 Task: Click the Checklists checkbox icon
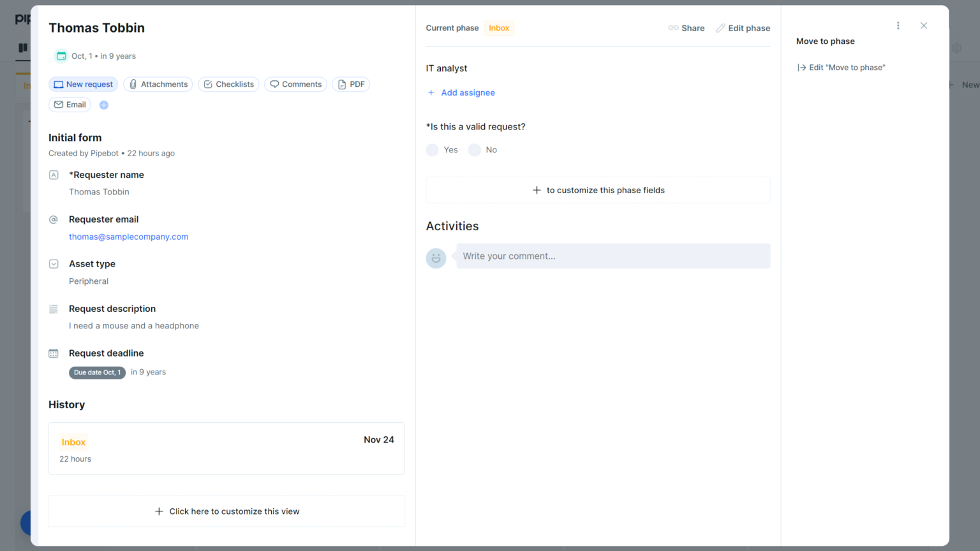click(x=208, y=84)
